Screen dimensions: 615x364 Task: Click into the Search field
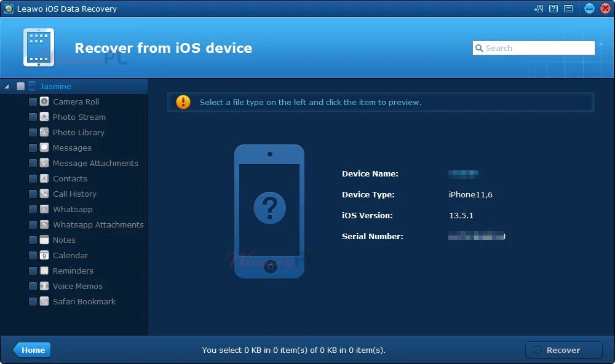pyautogui.click(x=533, y=48)
